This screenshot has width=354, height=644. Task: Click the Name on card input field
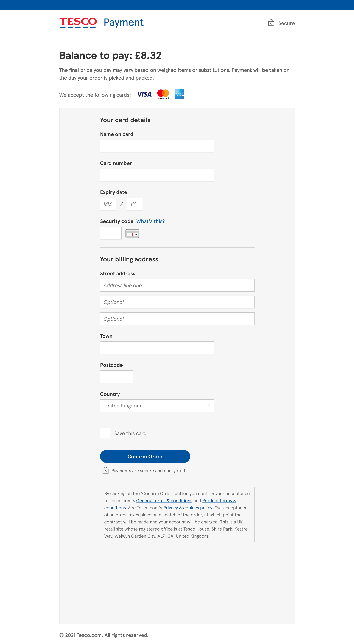click(x=157, y=146)
